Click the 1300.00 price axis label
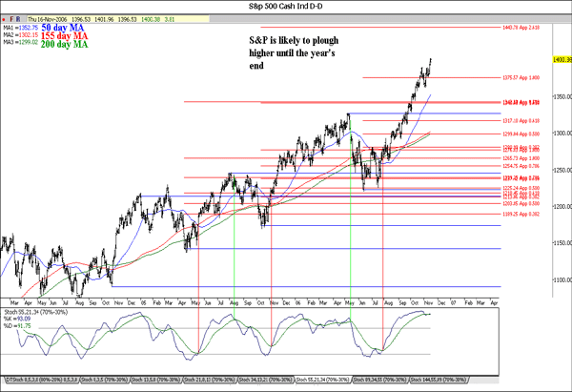 pos(563,134)
